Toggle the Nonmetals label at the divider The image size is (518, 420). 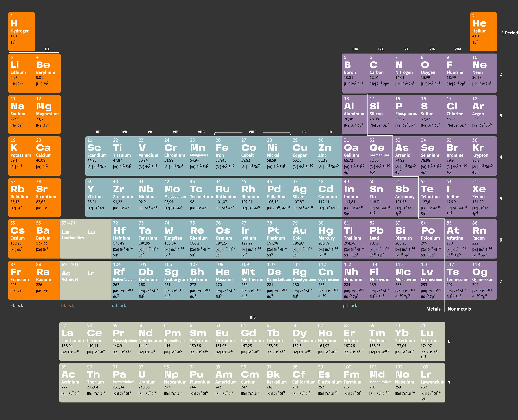[459, 309]
